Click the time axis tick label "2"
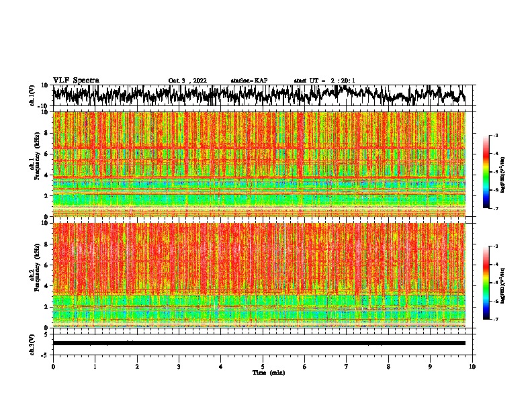This screenshot has height=411, width=532. (x=137, y=367)
